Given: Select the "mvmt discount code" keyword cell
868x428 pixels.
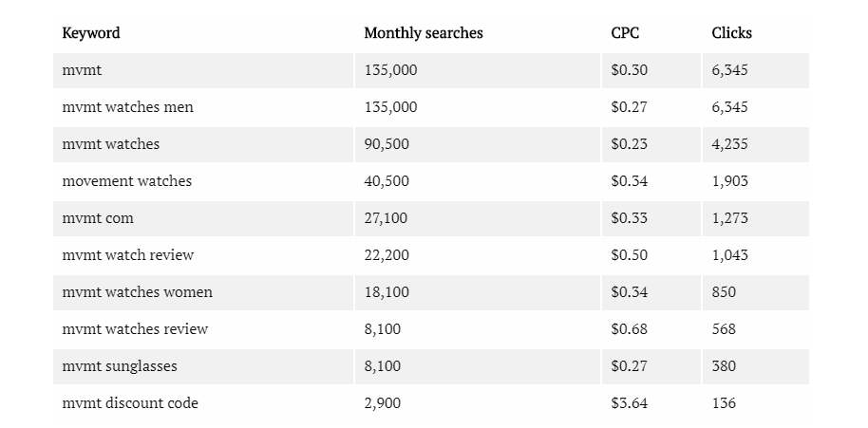Looking at the screenshot, I should coord(130,403).
